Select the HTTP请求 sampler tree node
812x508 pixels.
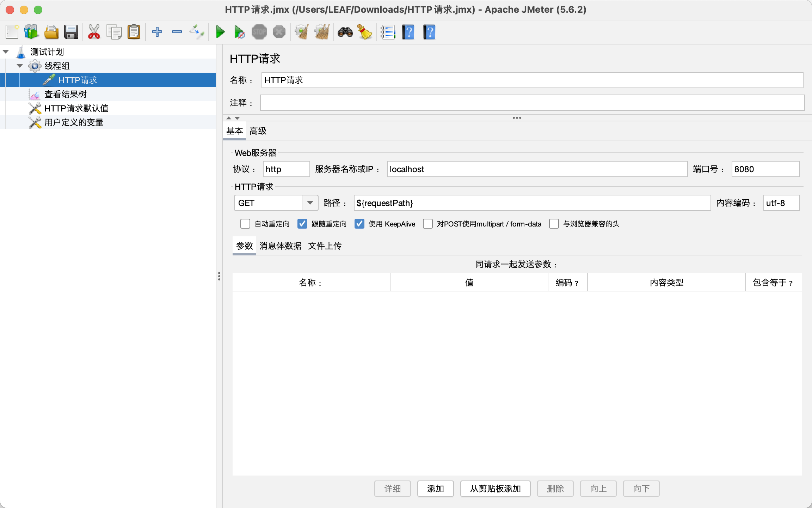pos(78,80)
